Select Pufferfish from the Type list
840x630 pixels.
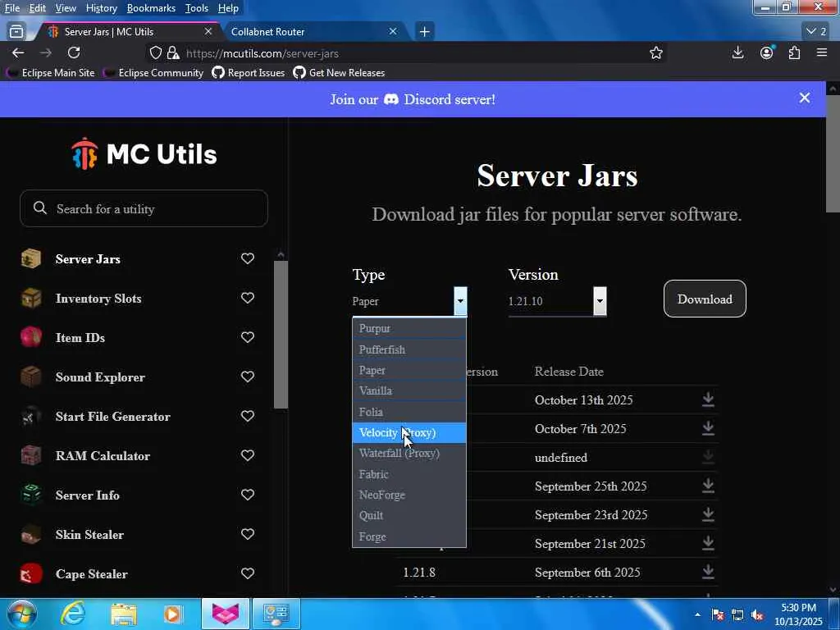click(409, 349)
